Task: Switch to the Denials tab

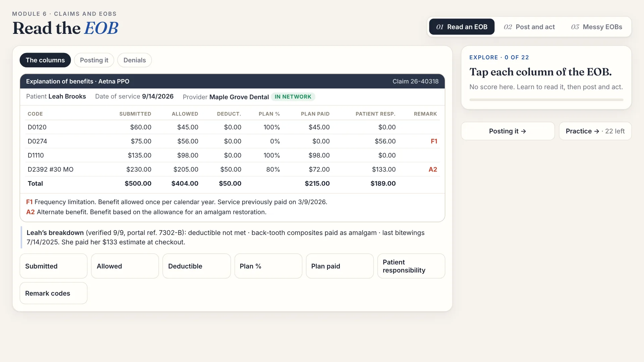Action: pos(135,60)
